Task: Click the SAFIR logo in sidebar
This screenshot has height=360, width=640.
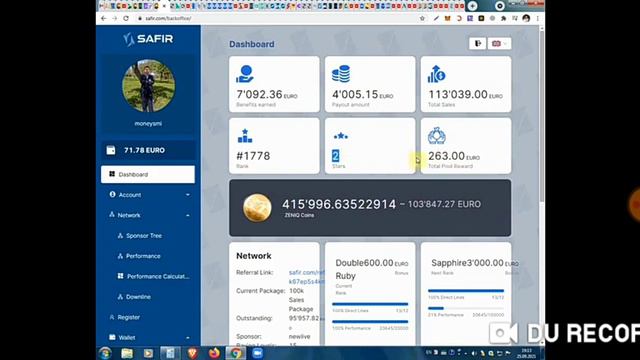Action: (x=148, y=39)
